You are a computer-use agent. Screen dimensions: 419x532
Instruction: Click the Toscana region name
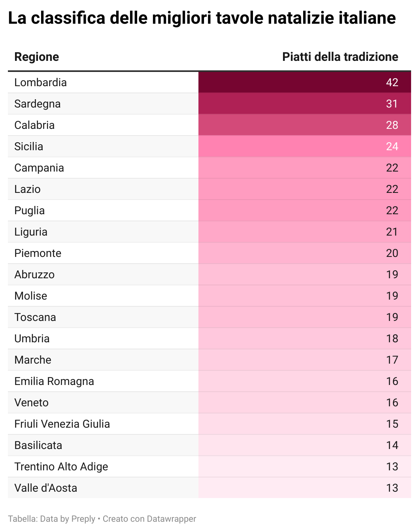35,317
